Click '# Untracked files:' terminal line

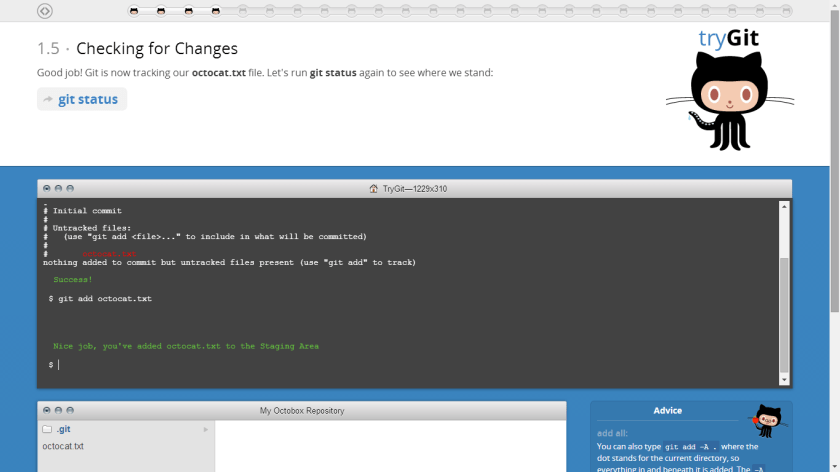(87, 228)
